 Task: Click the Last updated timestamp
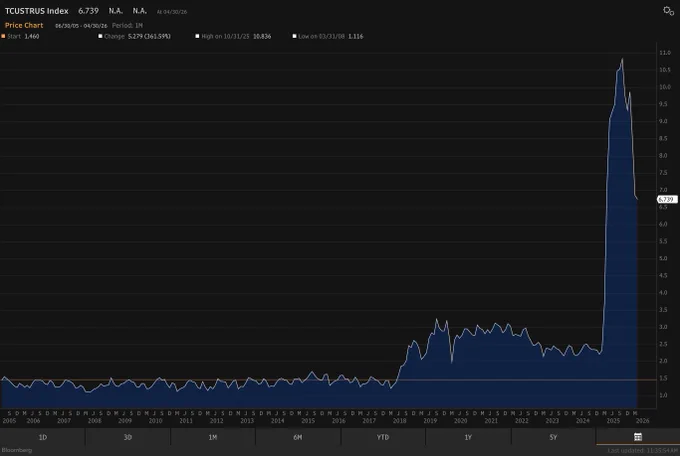click(x=642, y=451)
